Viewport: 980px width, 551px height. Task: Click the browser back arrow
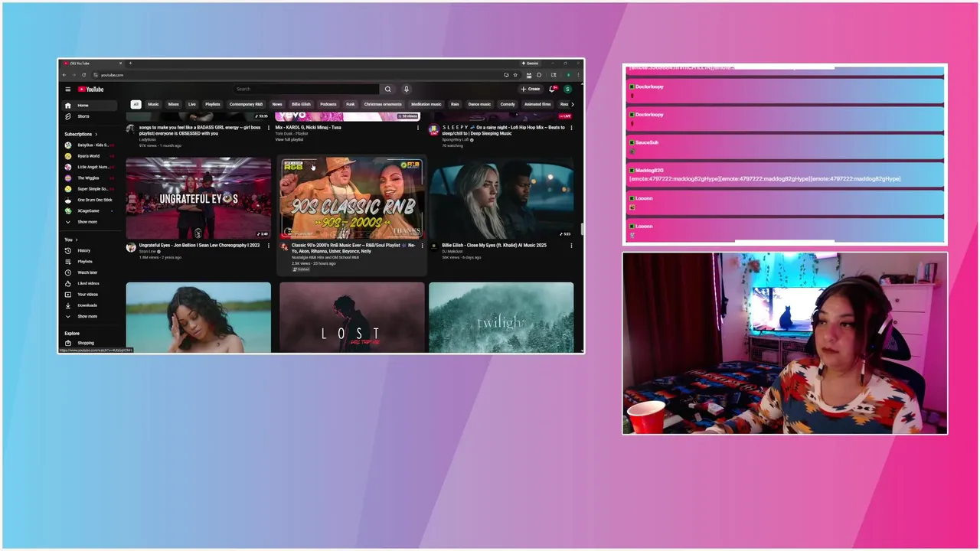[64, 75]
